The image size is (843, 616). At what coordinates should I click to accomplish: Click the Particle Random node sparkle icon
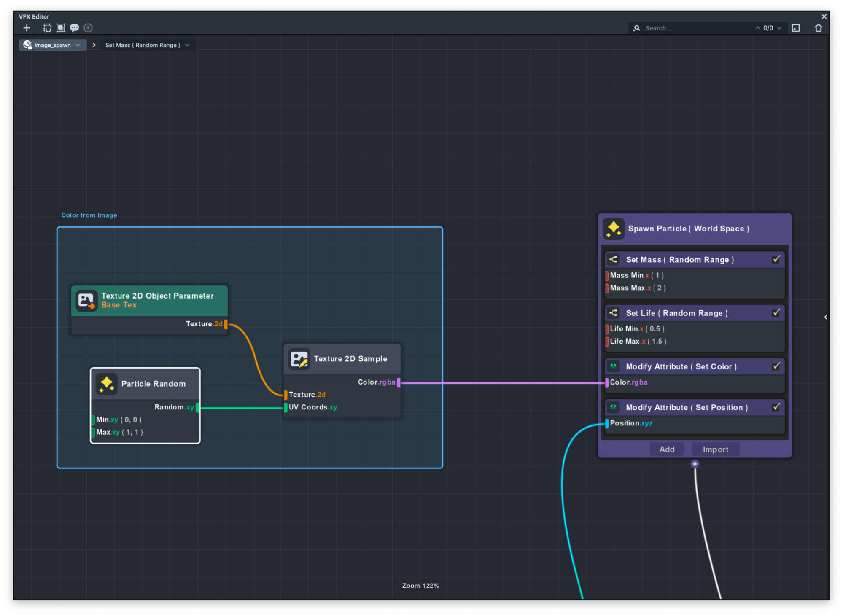[107, 384]
